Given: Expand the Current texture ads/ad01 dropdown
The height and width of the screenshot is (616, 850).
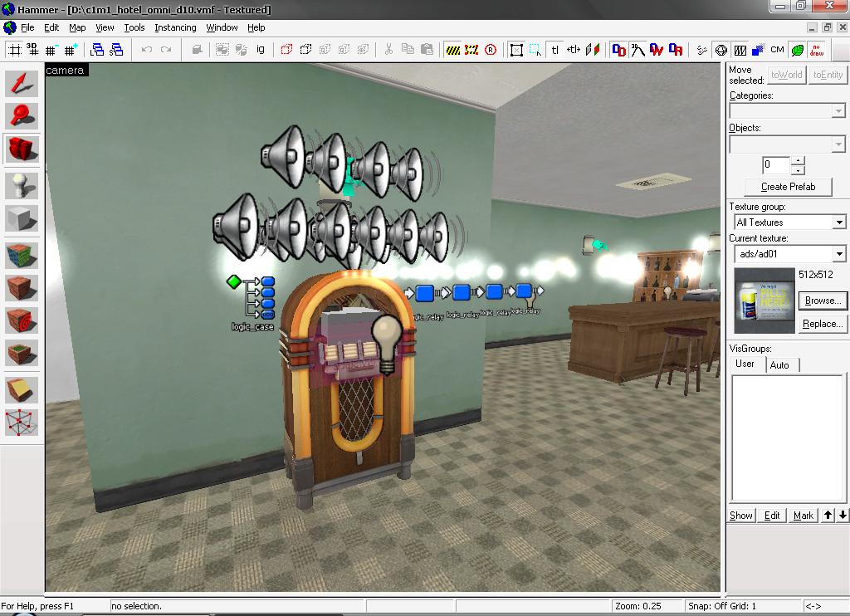Looking at the screenshot, I should (838, 254).
